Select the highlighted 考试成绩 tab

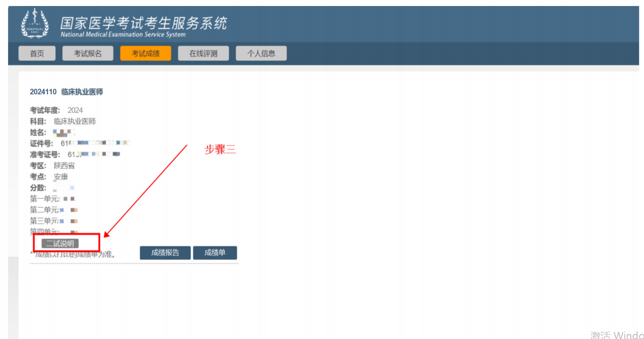(x=145, y=53)
